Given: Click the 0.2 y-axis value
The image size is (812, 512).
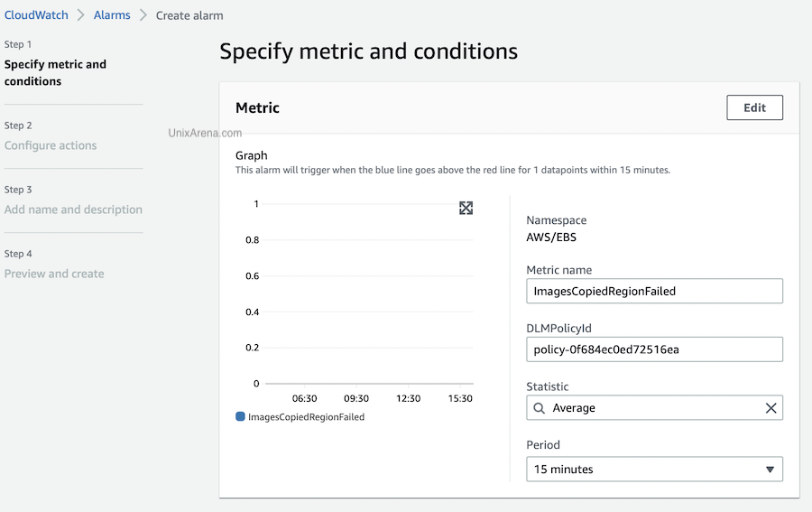Looking at the screenshot, I should (253, 348).
